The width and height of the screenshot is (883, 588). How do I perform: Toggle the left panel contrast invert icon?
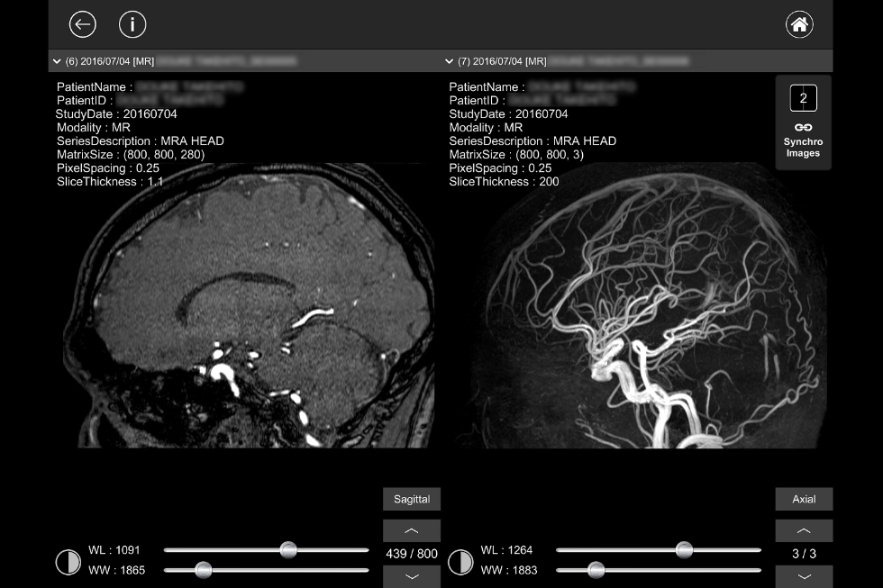pyautogui.click(x=68, y=563)
